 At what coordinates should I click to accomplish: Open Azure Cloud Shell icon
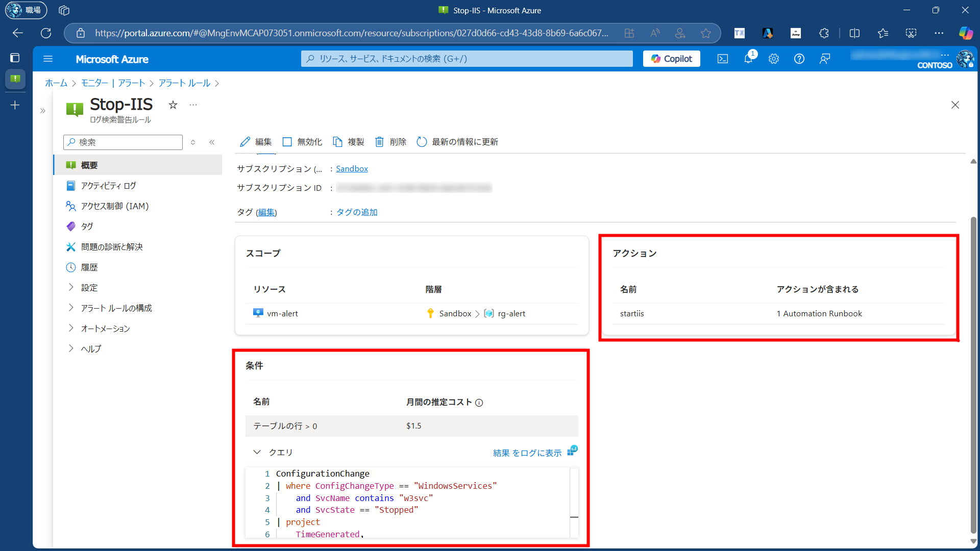click(x=723, y=59)
